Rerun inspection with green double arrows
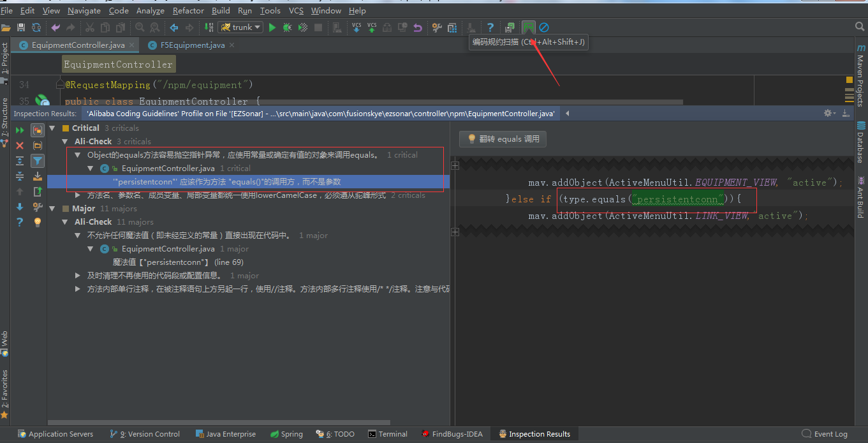 (x=20, y=130)
